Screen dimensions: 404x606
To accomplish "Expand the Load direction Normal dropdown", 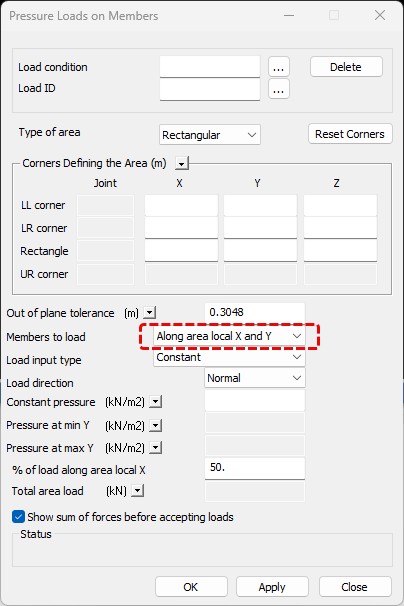I will 255,378.
